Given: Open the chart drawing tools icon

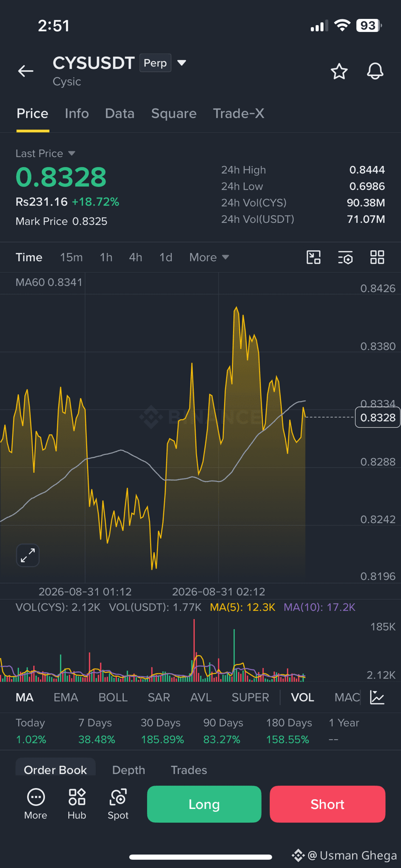Looking at the screenshot, I should [x=314, y=257].
